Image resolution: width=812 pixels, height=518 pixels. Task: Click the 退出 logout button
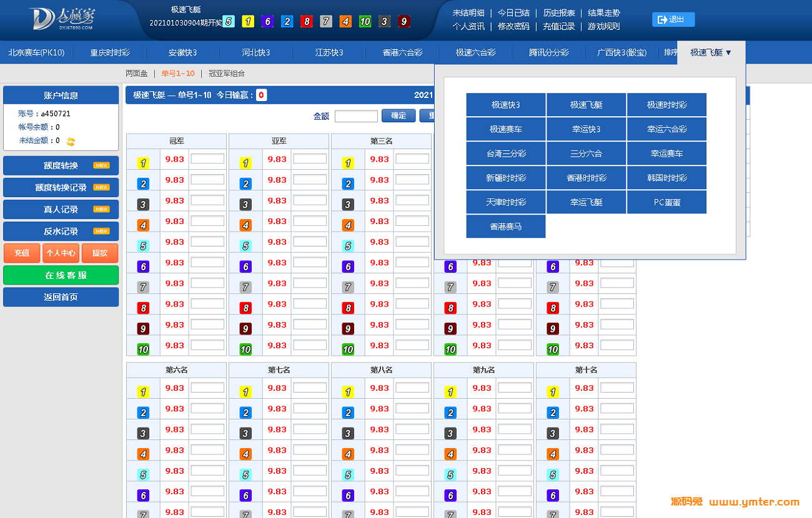[673, 19]
